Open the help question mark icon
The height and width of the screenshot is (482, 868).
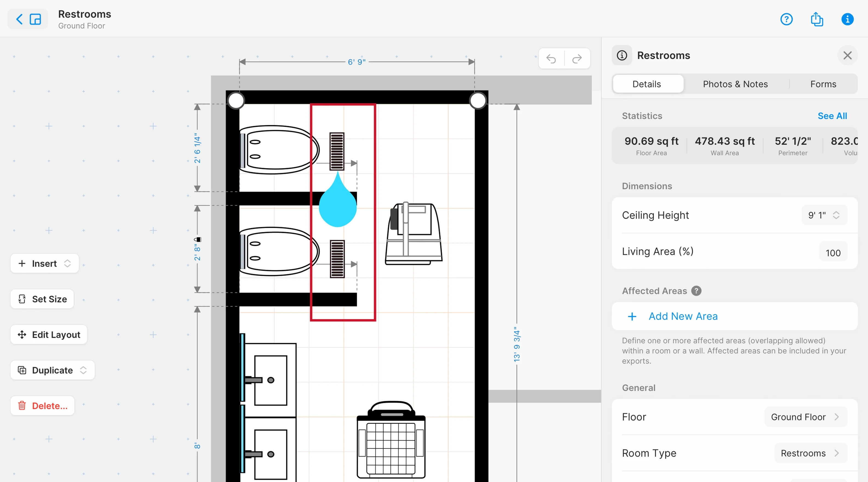pyautogui.click(x=786, y=19)
